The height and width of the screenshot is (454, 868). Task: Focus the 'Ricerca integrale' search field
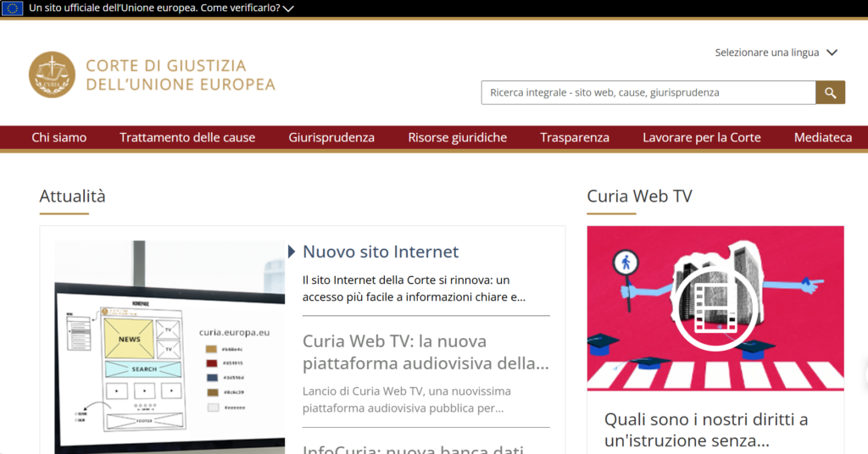pos(648,92)
